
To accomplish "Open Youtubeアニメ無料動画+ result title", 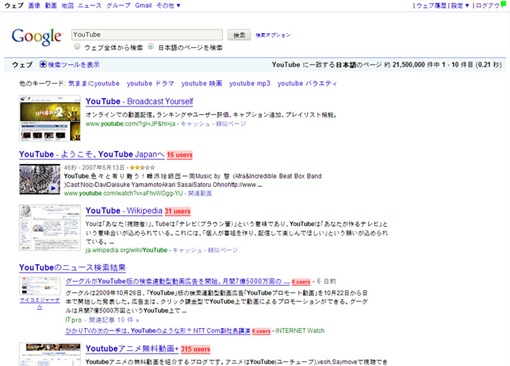I will click(x=132, y=349).
